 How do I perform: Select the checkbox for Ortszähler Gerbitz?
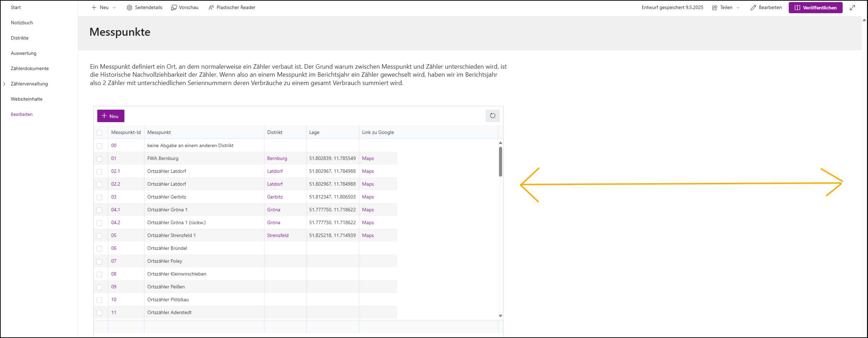tap(99, 197)
